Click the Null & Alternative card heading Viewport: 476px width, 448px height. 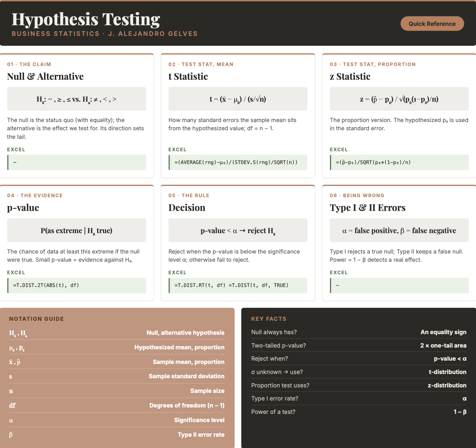pyautogui.click(x=45, y=76)
